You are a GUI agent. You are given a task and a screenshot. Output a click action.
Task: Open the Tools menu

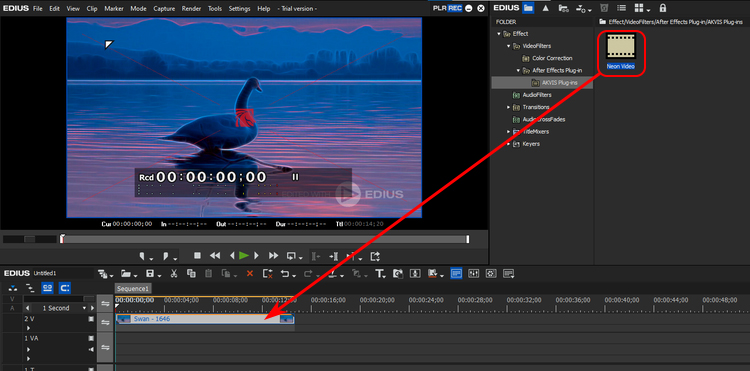click(215, 9)
